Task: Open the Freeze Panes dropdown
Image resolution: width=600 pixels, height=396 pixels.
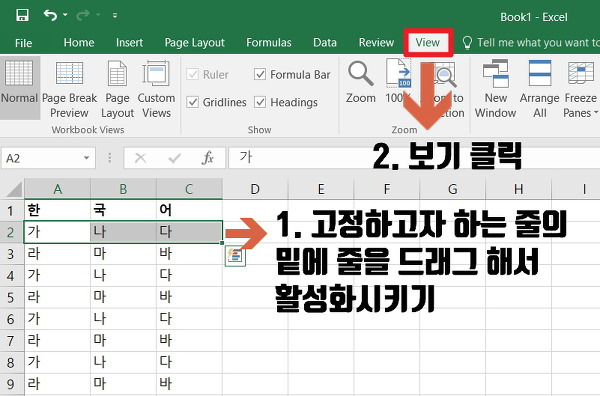Action: (x=581, y=89)
